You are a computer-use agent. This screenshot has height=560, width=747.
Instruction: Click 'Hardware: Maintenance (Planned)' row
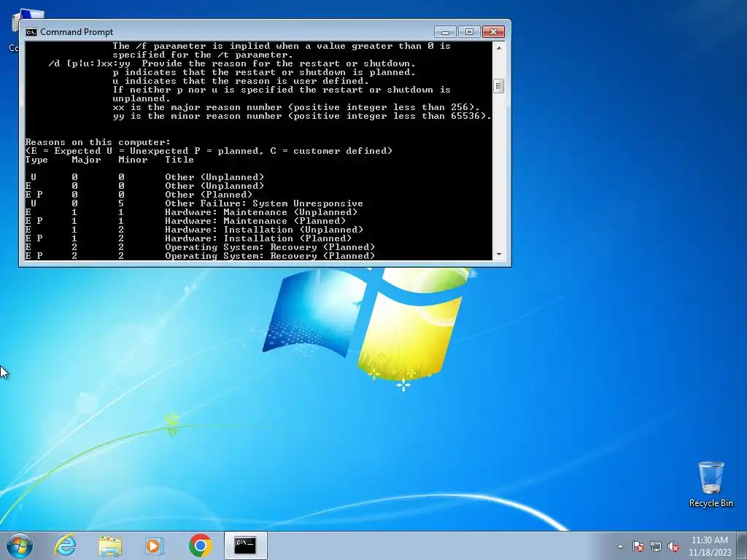point(185,221)
